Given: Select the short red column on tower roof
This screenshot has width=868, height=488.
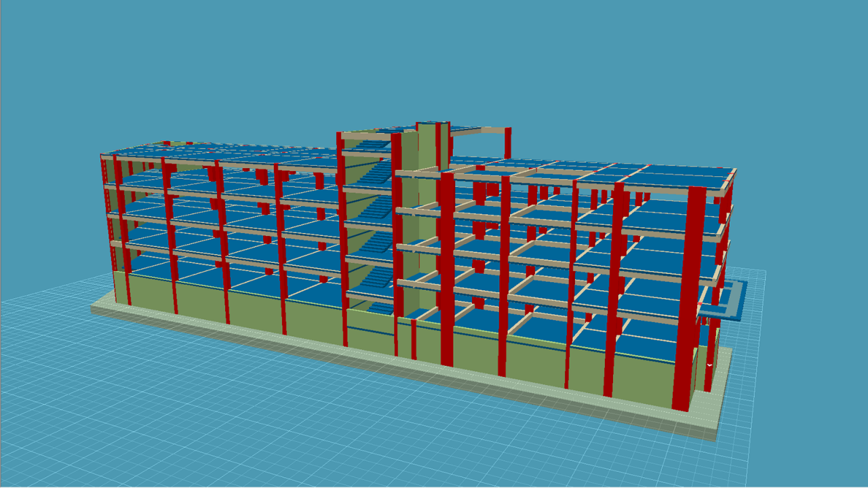Looking at the screenshot, I should [x=507, y=144].
